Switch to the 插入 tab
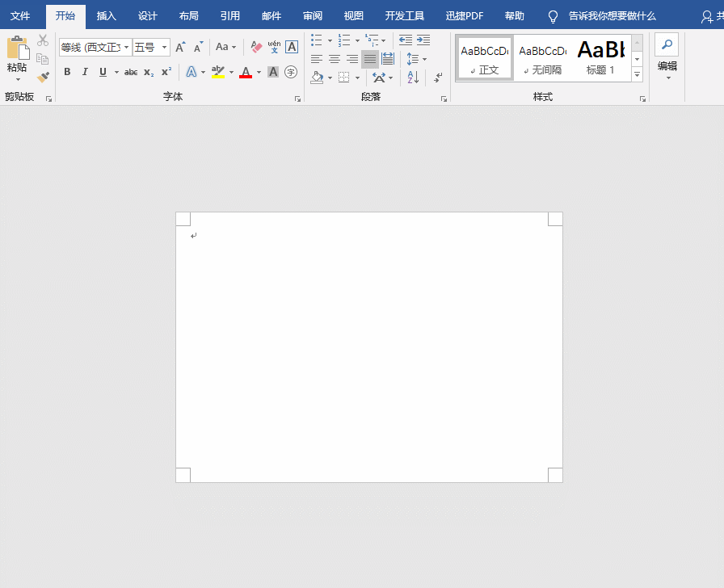Viewport: 724px width, 588px height. click(x=106, y=15)
